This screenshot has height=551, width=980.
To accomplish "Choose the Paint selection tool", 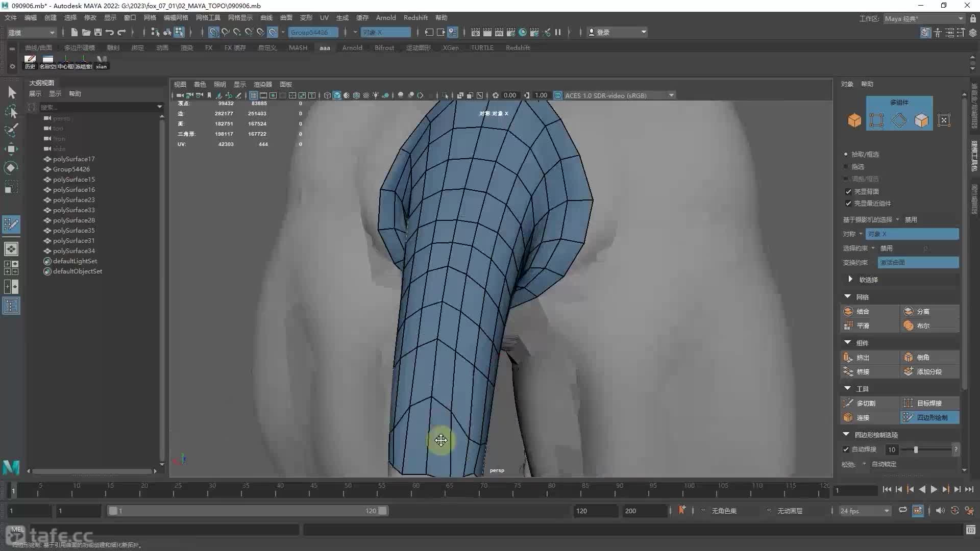I will [x=11, y=130].
